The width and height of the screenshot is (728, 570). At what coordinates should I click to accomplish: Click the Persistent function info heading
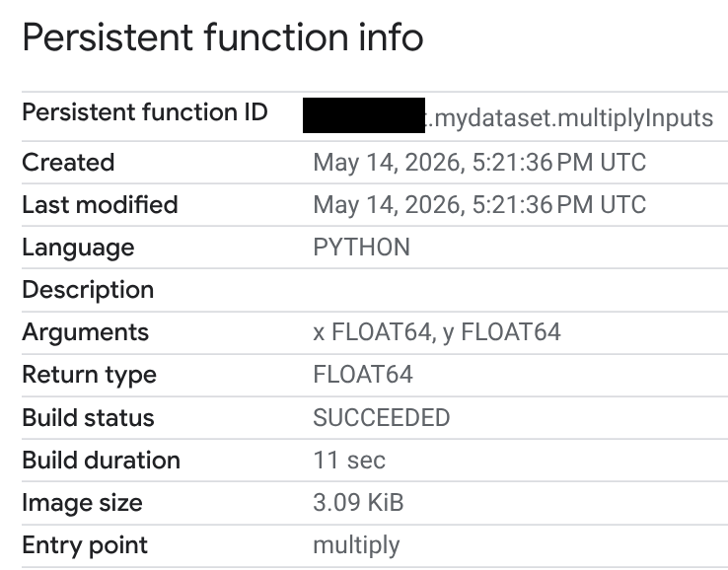tap(223, 37)
